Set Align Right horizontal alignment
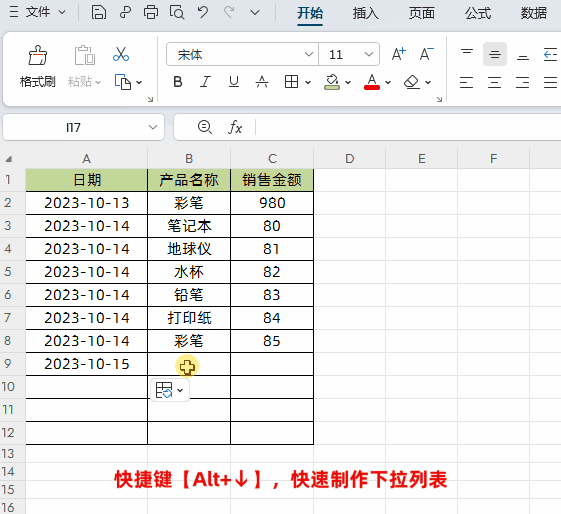 click(x=522, y=83)
